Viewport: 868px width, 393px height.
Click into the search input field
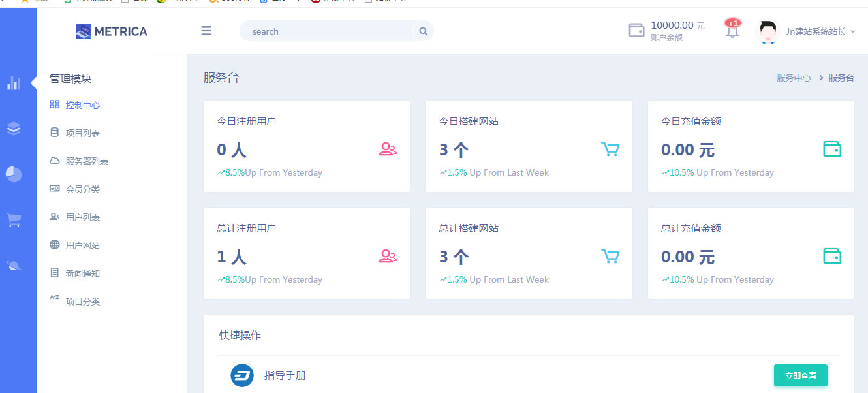[326, 31]
